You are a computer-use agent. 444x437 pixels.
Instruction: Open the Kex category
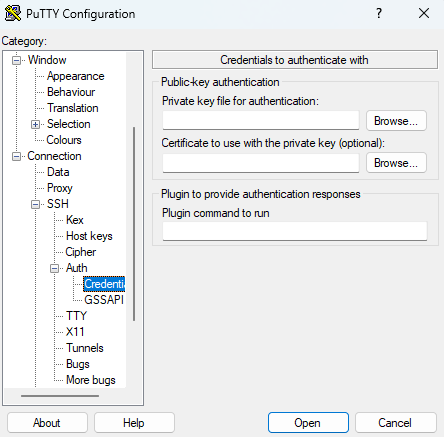tap(75, 220)
